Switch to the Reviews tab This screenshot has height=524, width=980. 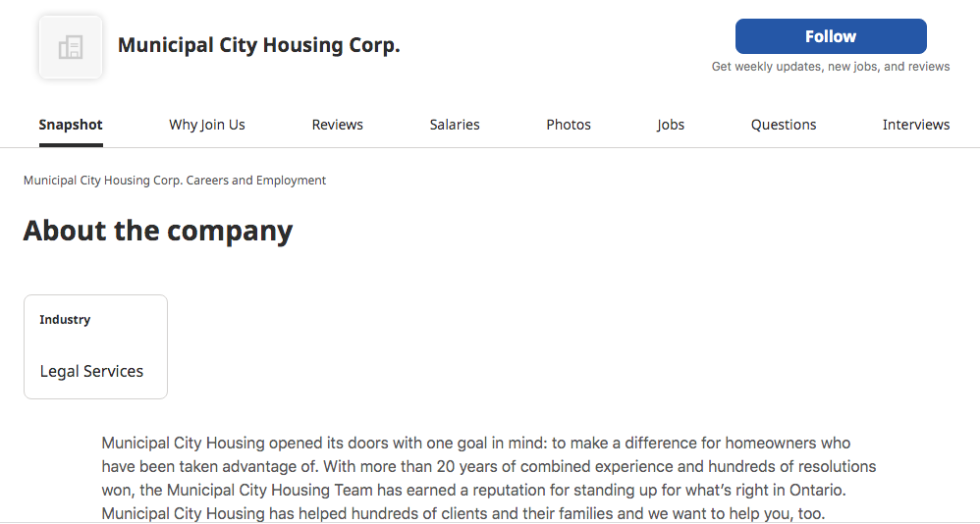[x=338, y=125]
